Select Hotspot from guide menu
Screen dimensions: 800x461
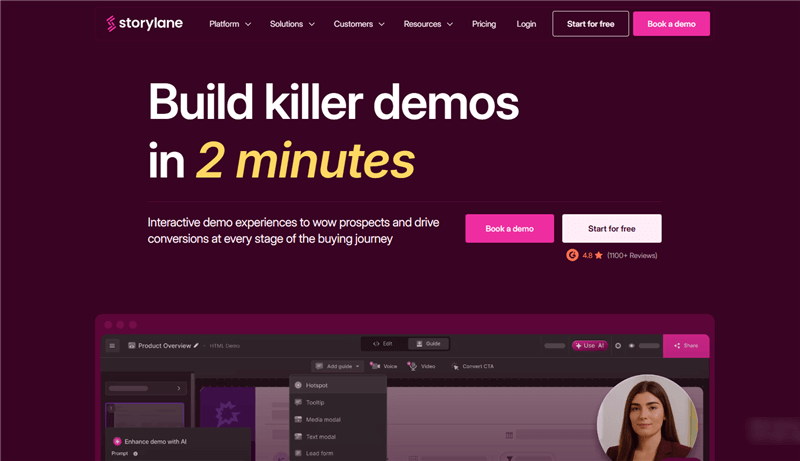[338, 385]
